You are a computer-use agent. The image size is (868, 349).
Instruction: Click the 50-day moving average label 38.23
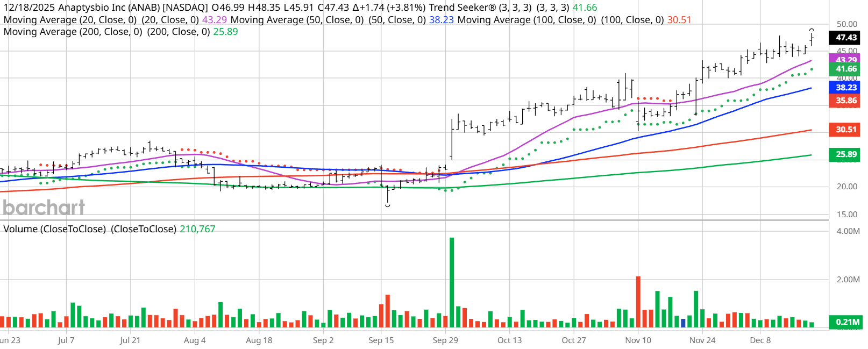coord(845,87)
